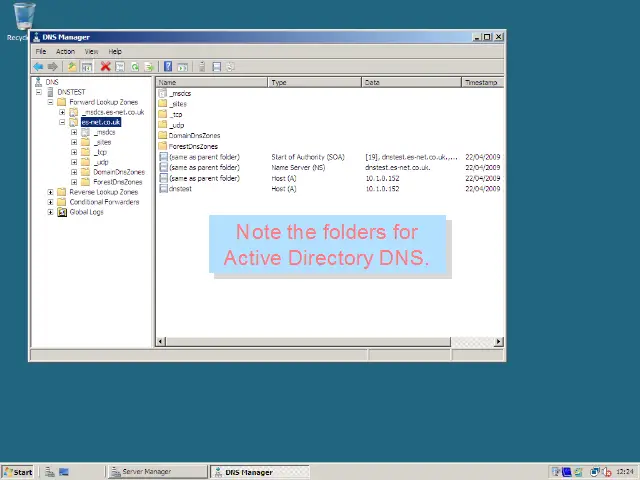Click the DNS Manager taskbar button
The width and height of the screenshot is (640, 480).
tap(260, 472)
